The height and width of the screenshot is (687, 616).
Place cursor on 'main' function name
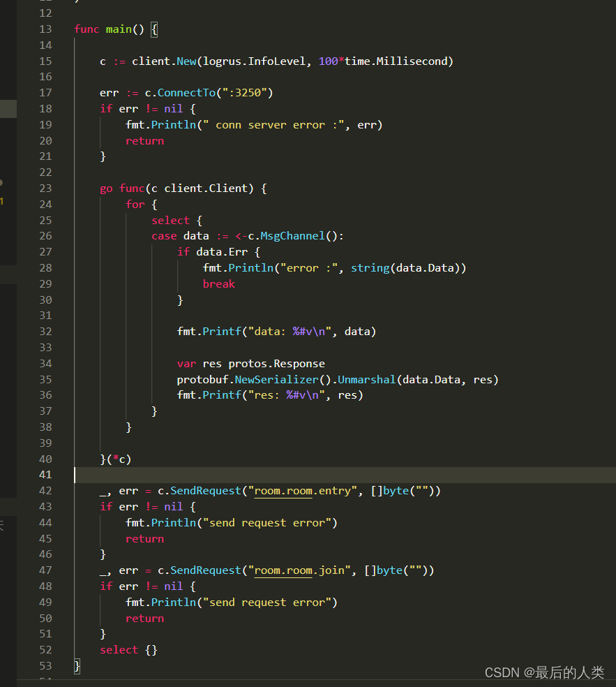[119, 29]
